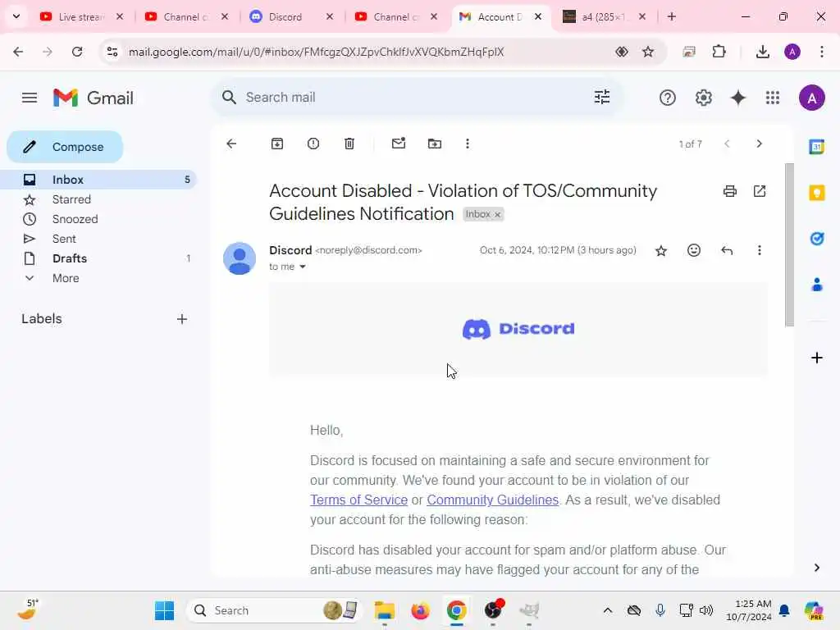This screenshot has height=630, width=840.
Task: Open Contacts side panel
Action: coord(816,285)
